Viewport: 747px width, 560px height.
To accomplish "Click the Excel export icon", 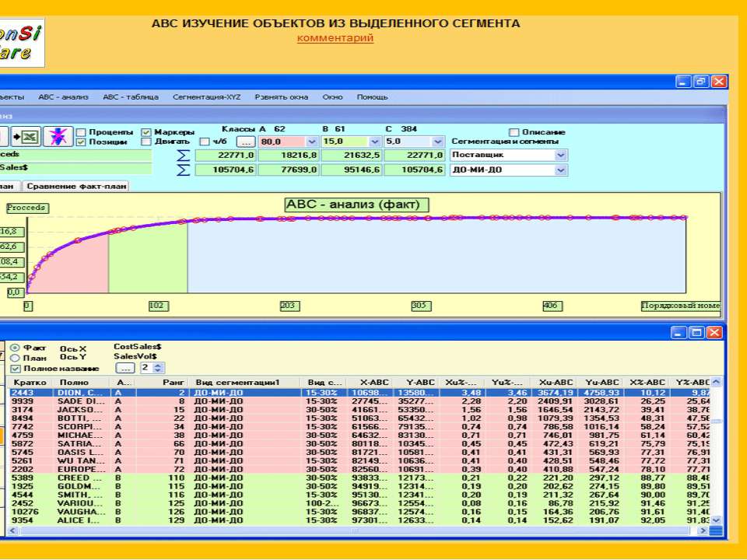I will click(x=26, y=137).
